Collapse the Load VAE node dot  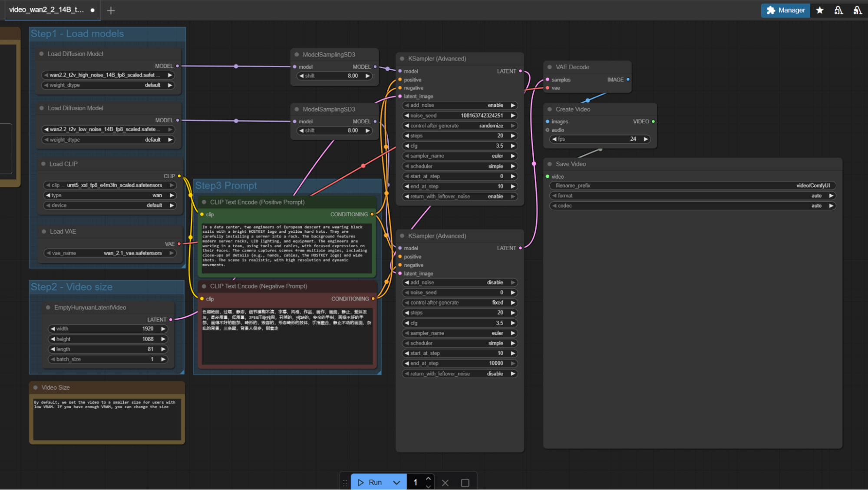pyautogui.click(x=43, y=232)
